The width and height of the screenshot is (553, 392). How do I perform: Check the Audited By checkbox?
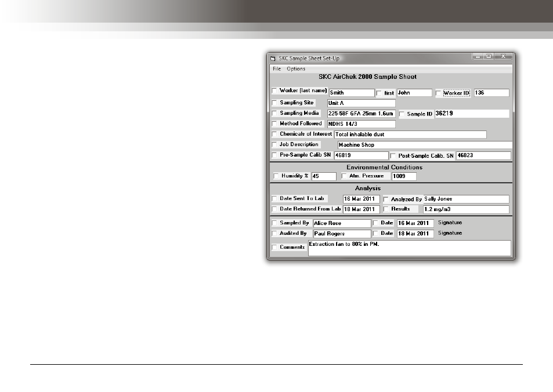coord(274,233)
